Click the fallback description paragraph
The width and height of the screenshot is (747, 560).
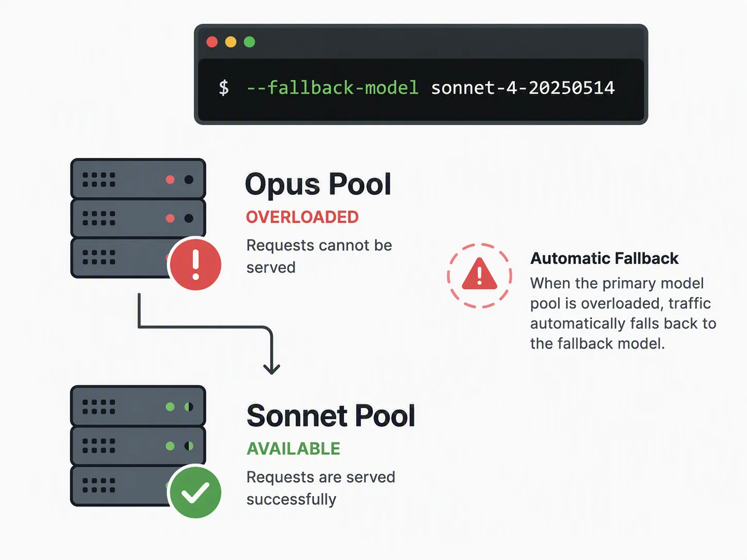coord(623,313)
